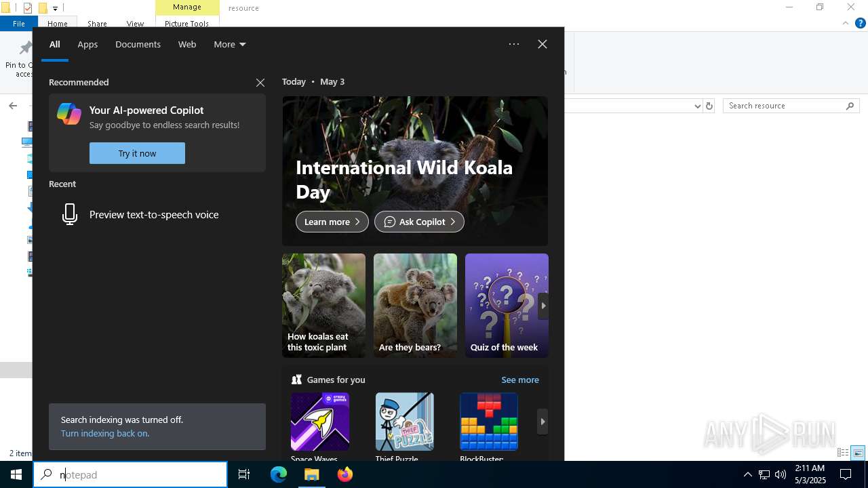Open search options ellipsis menu
Image resolution: width=868 pixels, height=488 pixels.
[514, 44]
